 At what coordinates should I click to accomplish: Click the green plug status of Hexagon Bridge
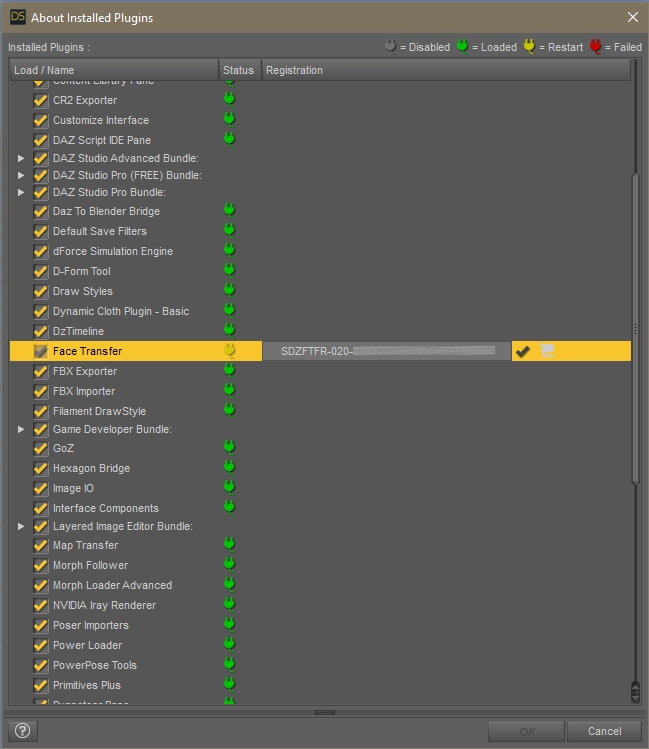point(230,468)
